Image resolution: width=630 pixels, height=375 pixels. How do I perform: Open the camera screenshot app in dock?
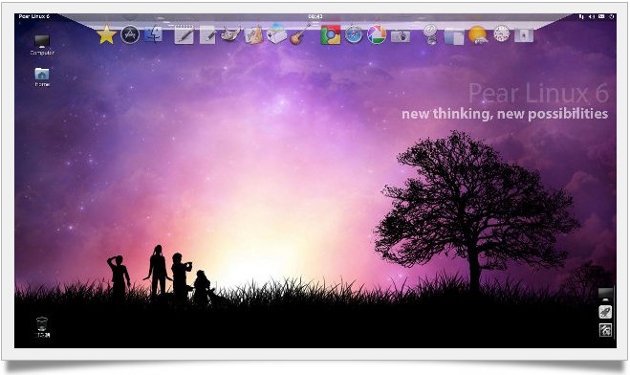click(x=401, y=36)
